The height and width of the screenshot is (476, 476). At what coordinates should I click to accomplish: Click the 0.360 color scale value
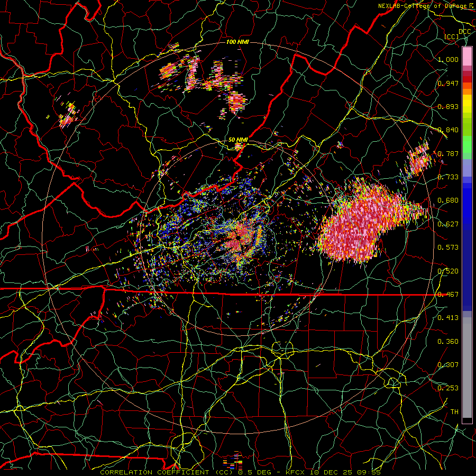pyautogui.click(x=448, y=342)
